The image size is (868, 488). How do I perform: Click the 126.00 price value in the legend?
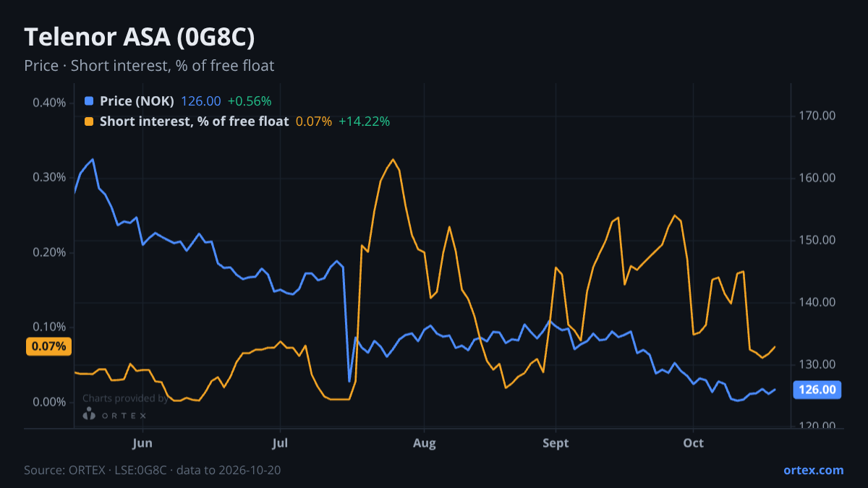click(x=201, y=101)
